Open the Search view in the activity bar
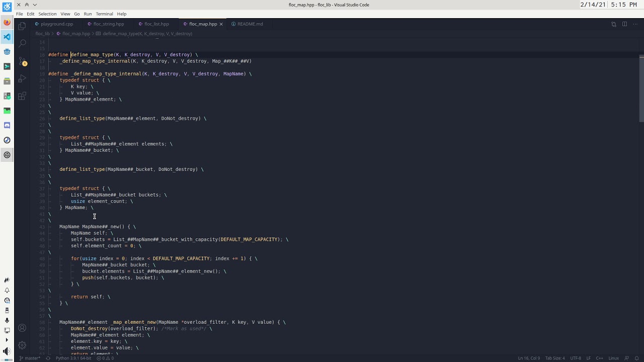This screenshot has width=644, height=362. coord(22,44)
